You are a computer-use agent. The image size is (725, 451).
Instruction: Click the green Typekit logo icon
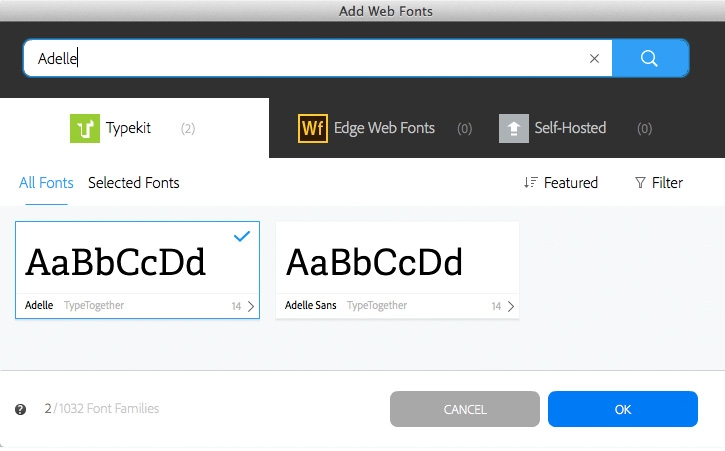(84, 128)
